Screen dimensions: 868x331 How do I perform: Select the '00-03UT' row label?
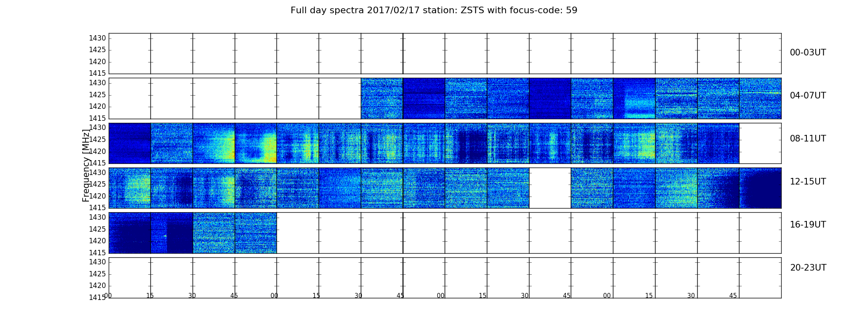pos(808,53)
